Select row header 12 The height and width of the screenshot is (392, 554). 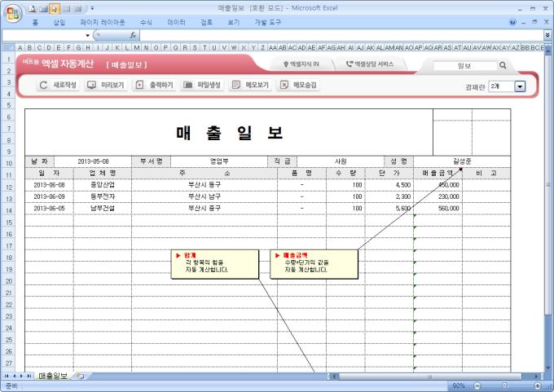[x=9, y=187]
